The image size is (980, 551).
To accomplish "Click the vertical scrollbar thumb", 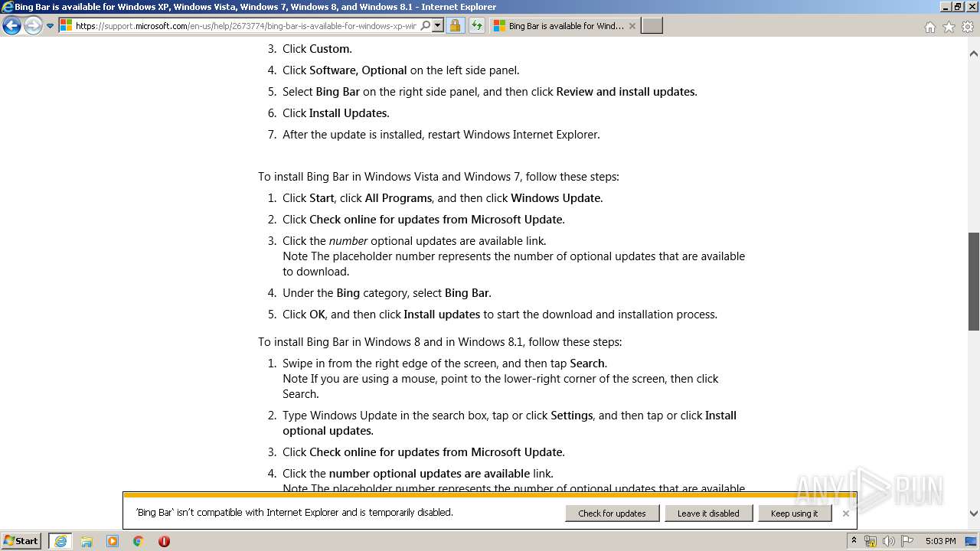I will pos(974,281).
